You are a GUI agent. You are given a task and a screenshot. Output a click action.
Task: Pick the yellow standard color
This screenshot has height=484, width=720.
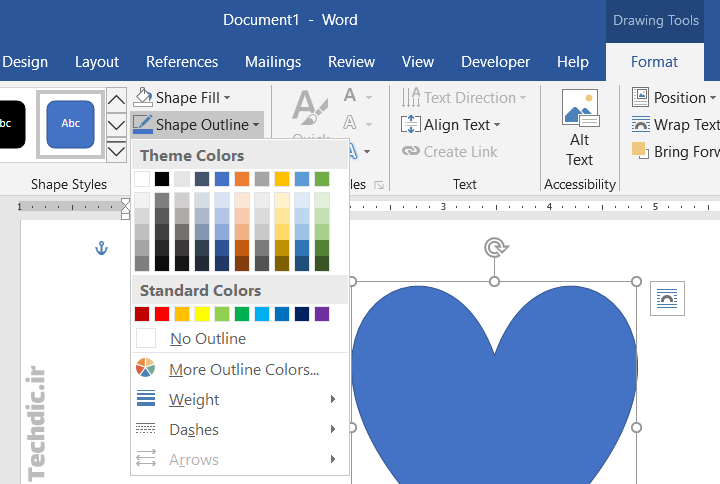(202, 314)
